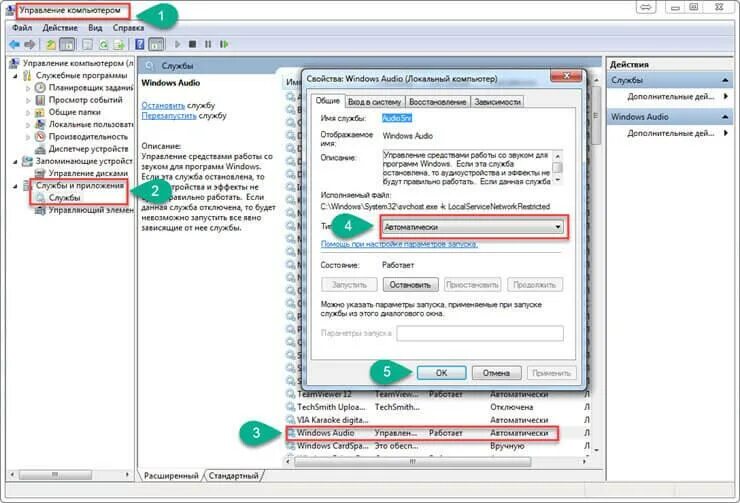The width and height of the screenshot is (740, 503).
Task: Click the Stop service square icon
Action: (192, 44)
